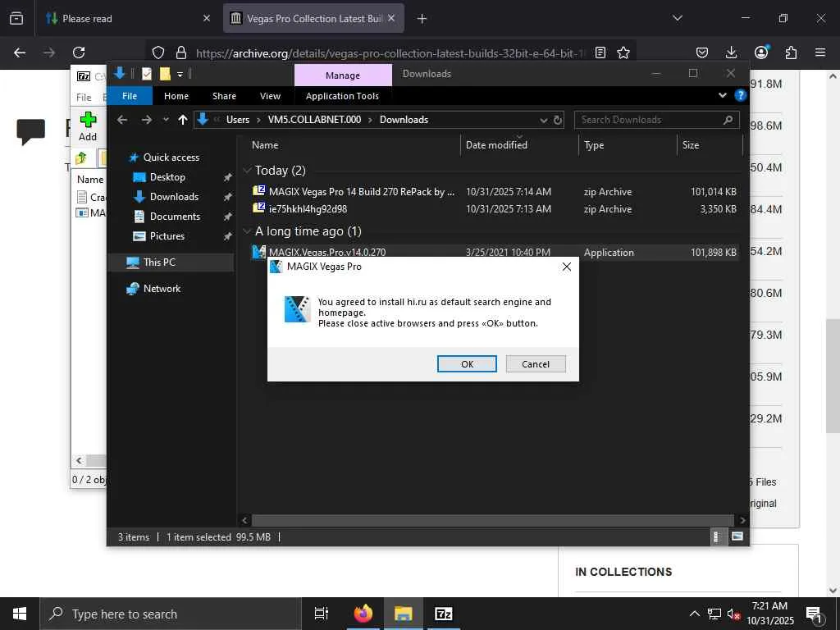Switch Explorer to details view icon
This screenshot has width=840, height=630.
point(717,536)
